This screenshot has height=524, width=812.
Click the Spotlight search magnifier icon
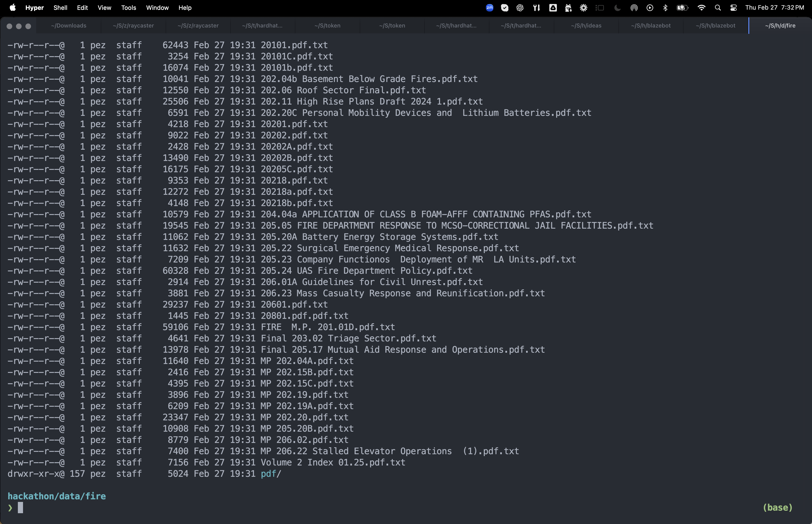tap(718, 8)
